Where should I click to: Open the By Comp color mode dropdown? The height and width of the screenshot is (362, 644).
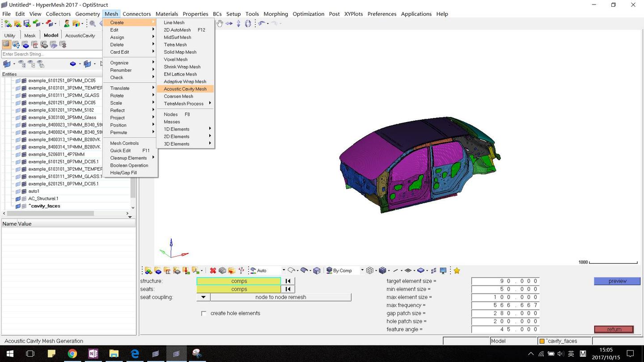point(362,270)
